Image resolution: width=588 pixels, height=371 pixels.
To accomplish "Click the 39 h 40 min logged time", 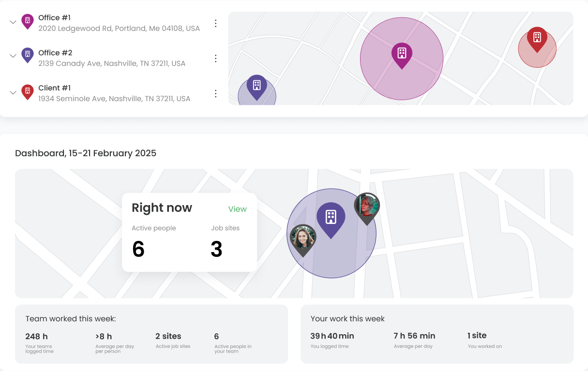I will [x=332, y=336].
